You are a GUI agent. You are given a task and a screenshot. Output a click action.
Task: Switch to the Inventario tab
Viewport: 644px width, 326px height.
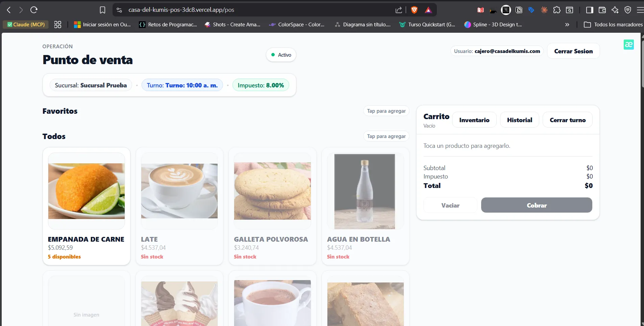click(474, 120)
